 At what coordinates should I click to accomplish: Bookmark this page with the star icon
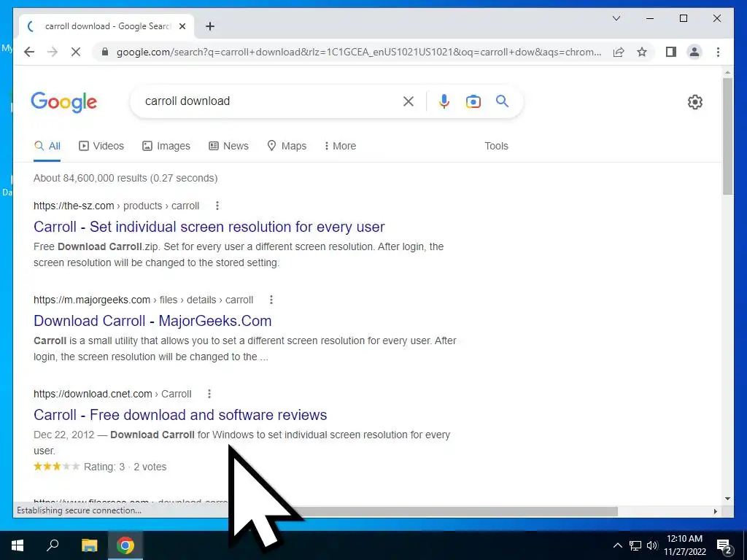(642, 52)
